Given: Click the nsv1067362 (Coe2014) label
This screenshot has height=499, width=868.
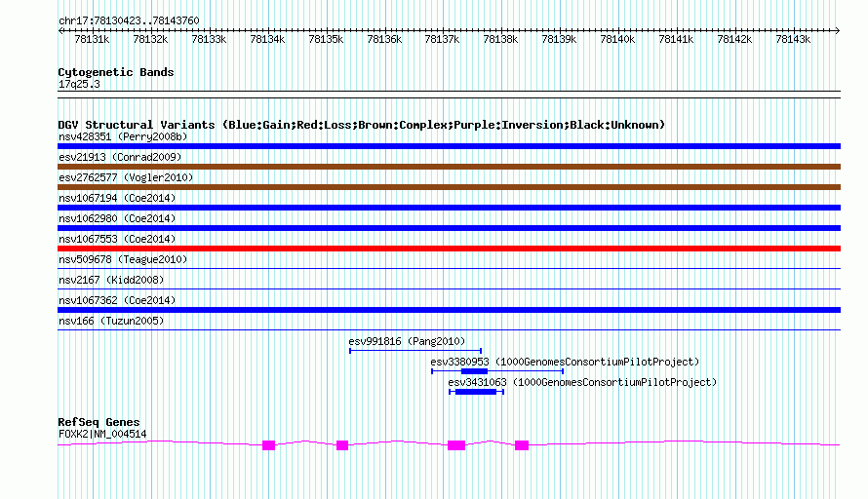Looking at the screenshot, I should [117, 300].
